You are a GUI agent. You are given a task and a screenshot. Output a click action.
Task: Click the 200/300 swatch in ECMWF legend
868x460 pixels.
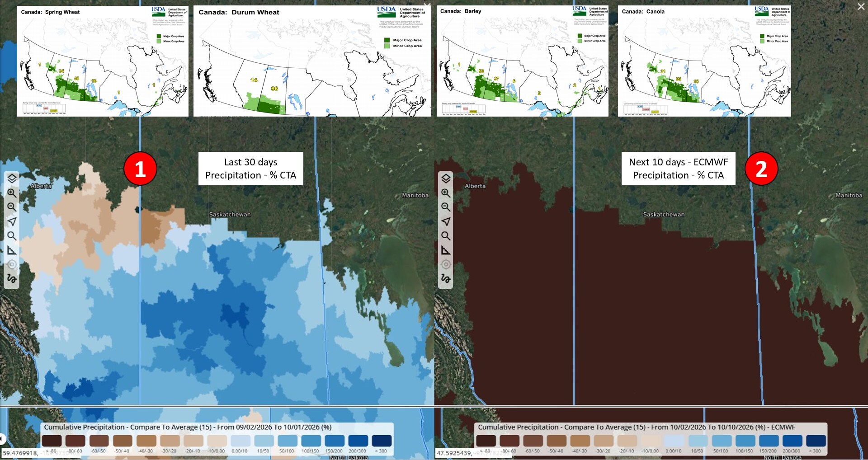(792, 441)
